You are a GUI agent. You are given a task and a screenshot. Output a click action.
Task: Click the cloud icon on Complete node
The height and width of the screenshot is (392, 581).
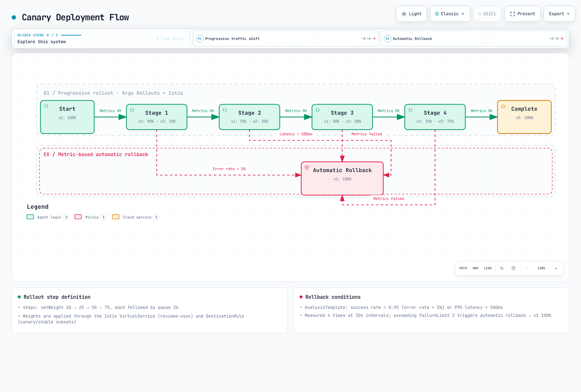click(x=503, y=106)
